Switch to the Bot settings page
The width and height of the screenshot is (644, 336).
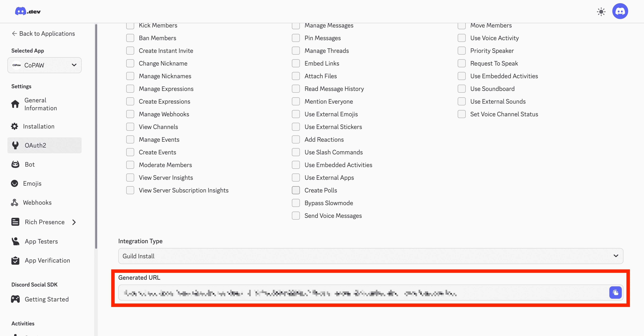click(29, 165)
